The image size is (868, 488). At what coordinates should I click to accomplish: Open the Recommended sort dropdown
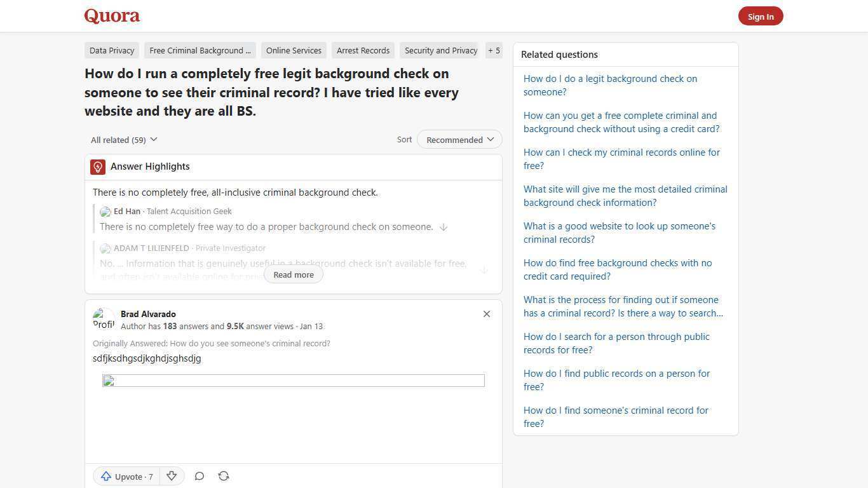pyautogui.click(x=459, y=139)
